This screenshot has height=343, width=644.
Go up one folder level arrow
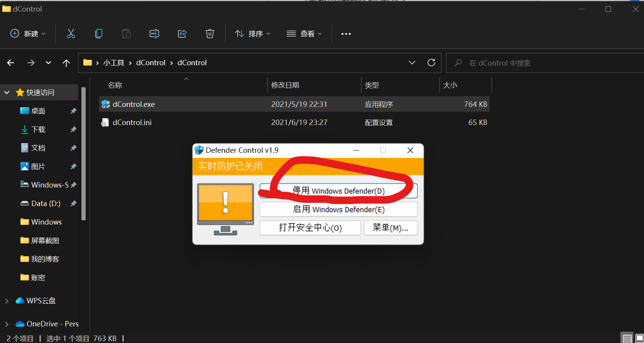click(x=66, y=63)
